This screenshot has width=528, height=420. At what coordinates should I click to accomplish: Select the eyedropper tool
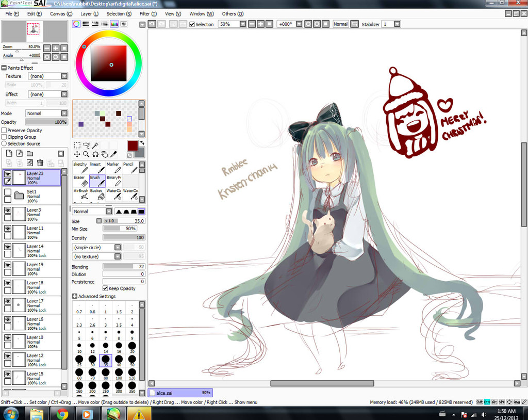tap(113, 154)
